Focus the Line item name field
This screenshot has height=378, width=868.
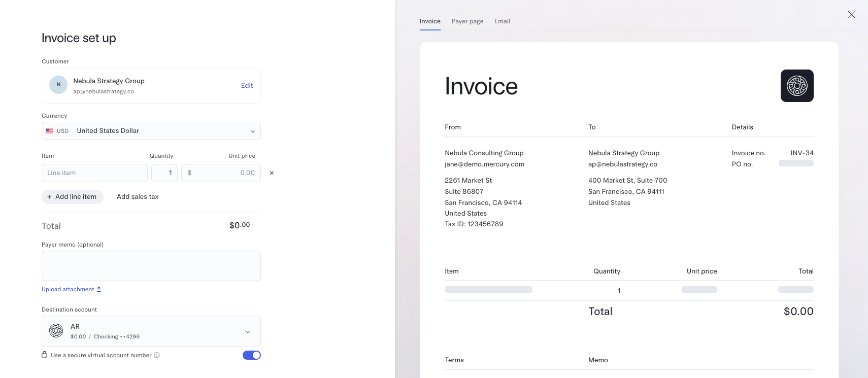click(94, 173)
